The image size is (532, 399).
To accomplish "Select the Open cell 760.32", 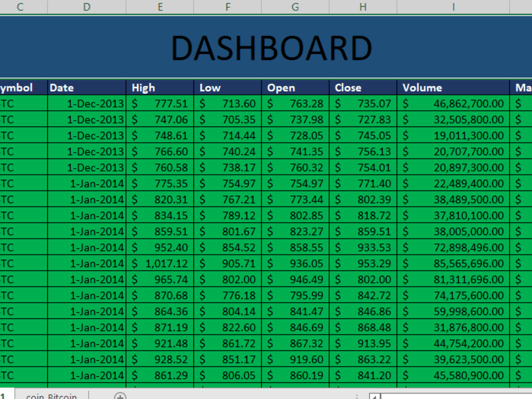I will click(x=295, y=167).
